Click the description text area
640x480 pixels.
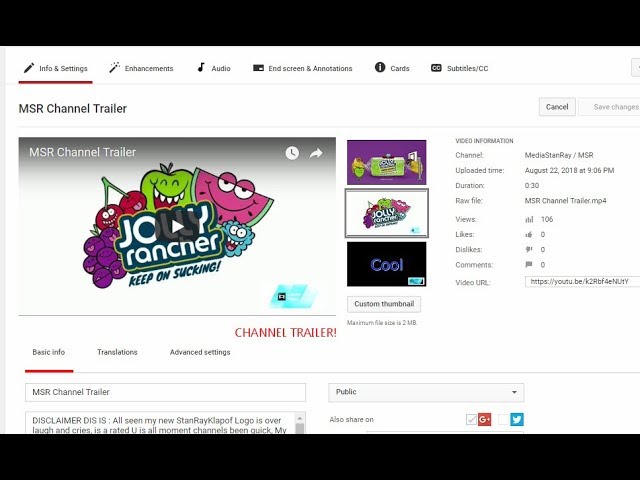point(160,423)
